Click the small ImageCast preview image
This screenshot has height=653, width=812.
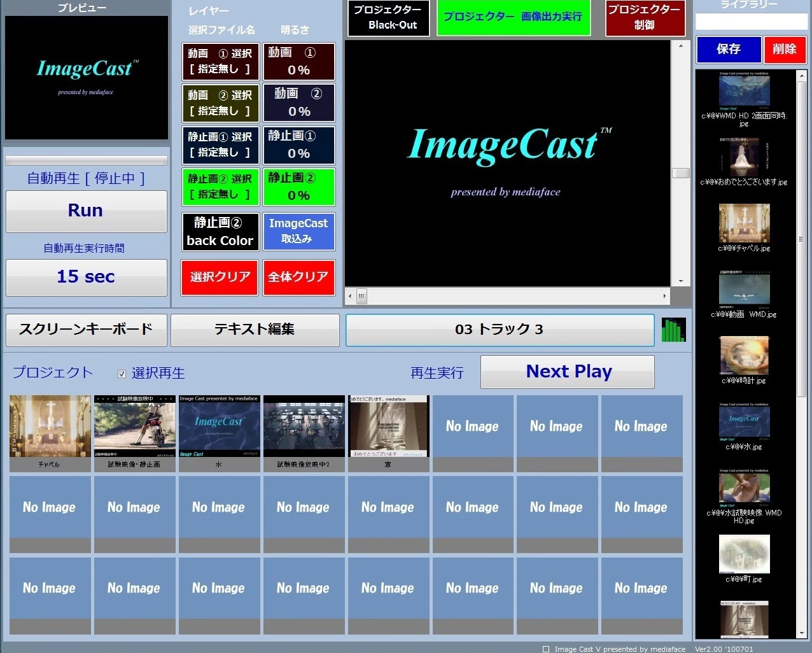tap(87, 78)
